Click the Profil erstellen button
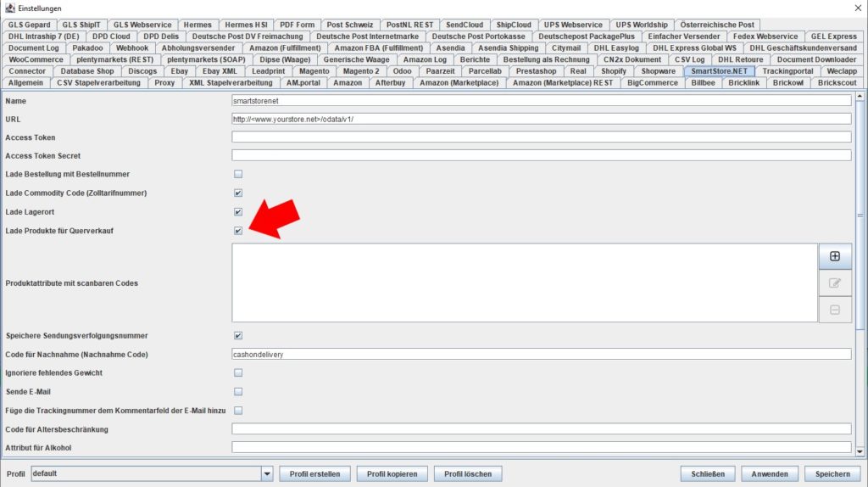Image resolution: width=868 pixels, height=487 pixels. click(x=315, y=473)
